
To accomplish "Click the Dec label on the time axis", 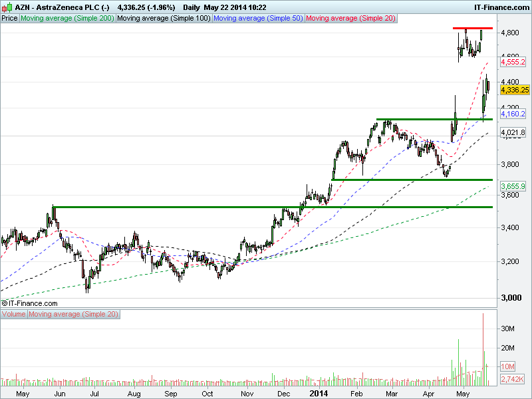I will pyautogui.click(x=284, y=394).
